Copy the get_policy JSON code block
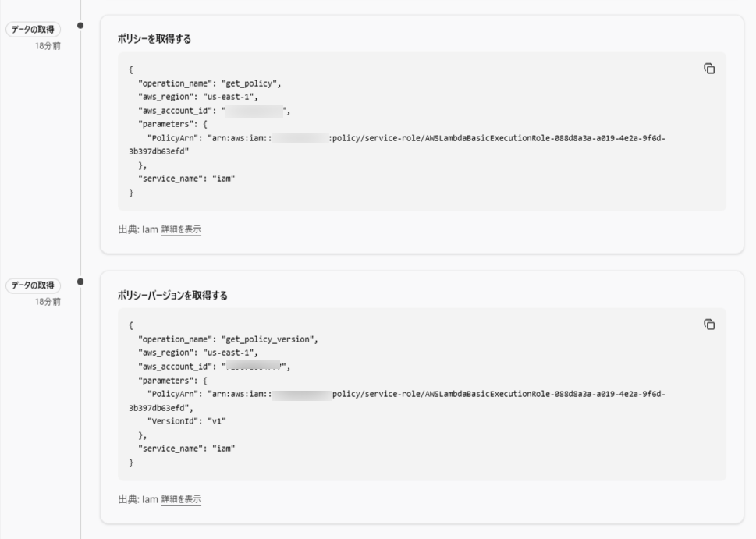This screenshot has width=756, height=539. click(x=709, y=69)
